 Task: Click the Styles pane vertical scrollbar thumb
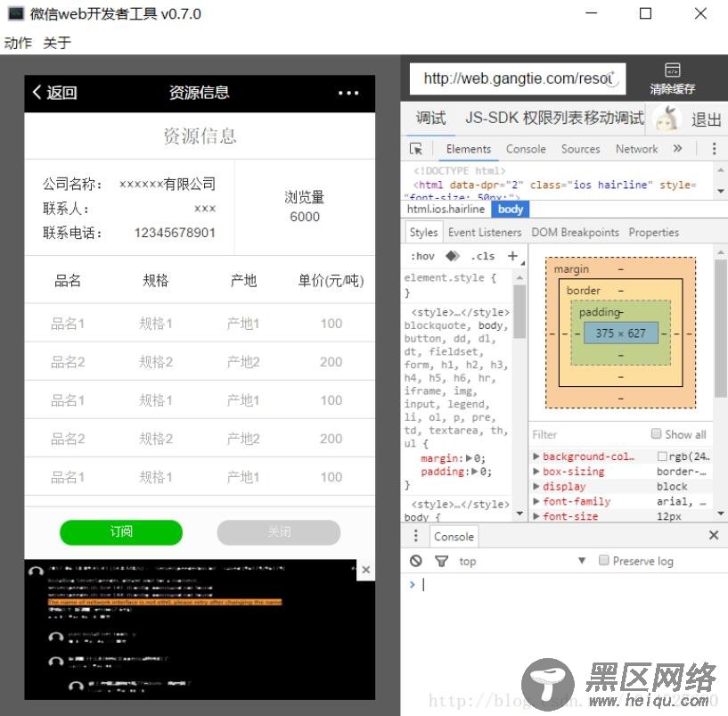point(519,311)
